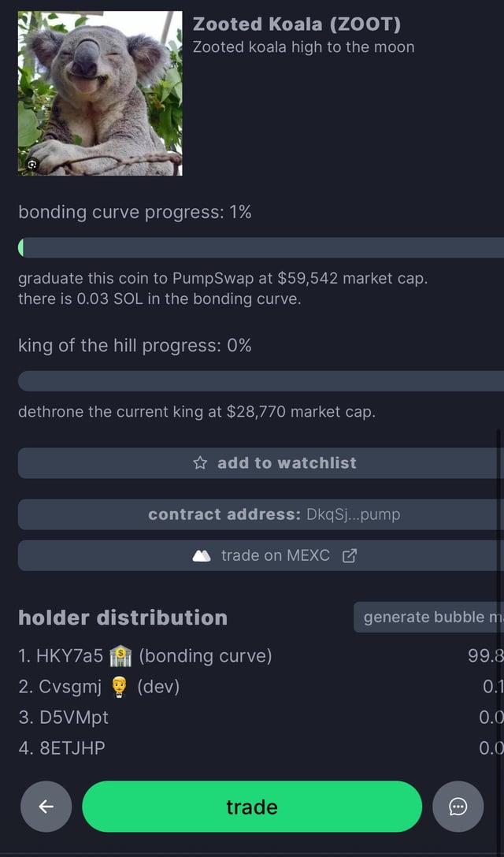Click the MEXC logo icon
504x857 pixels.
coord(202,555)
